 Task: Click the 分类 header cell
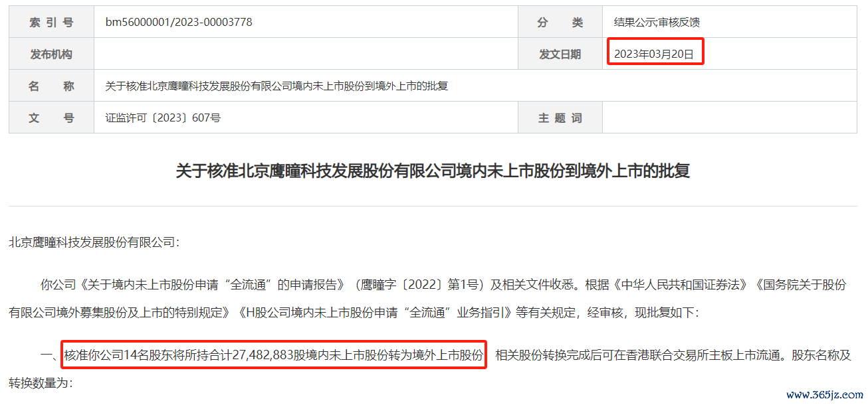560,22
